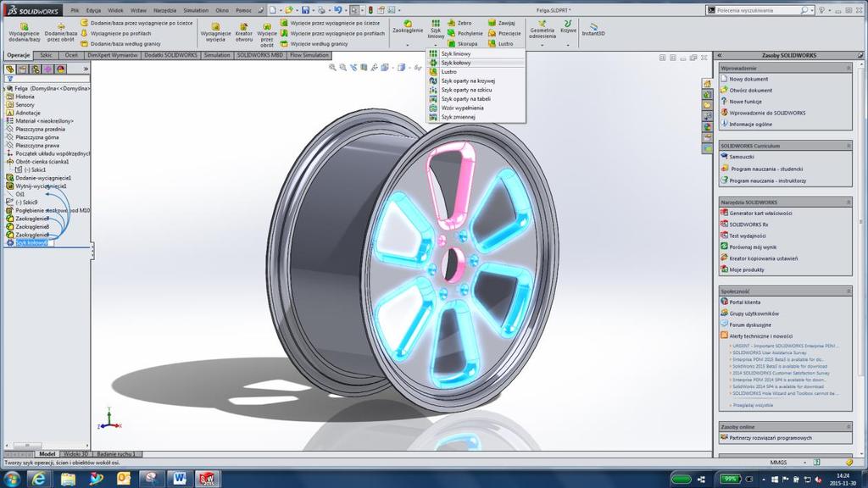Switch to the Flow Simulation tab
868x488 pixels.
click(309, 55)
